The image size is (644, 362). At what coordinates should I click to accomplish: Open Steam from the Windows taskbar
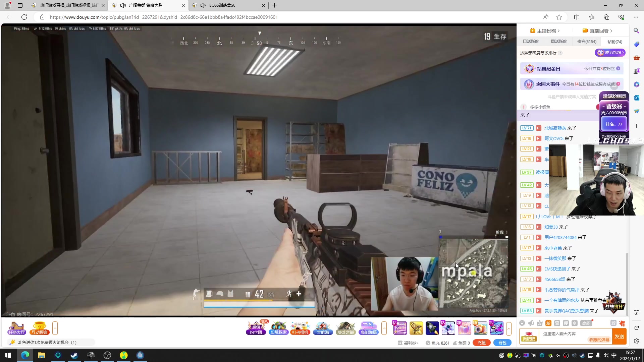[x=74, y=355]
